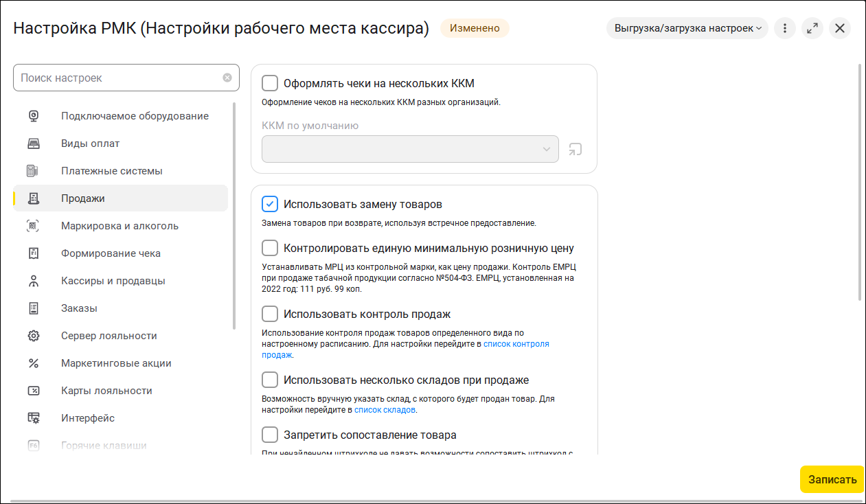Enable Использовать контроль продаж checkbox

tap(270, 314)
